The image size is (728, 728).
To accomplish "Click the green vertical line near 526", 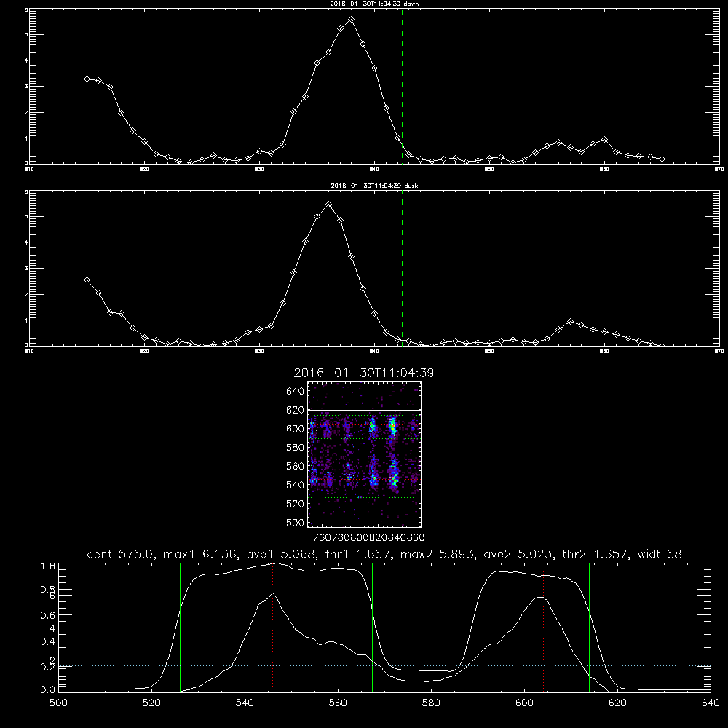I will click(x=180, y=628).
